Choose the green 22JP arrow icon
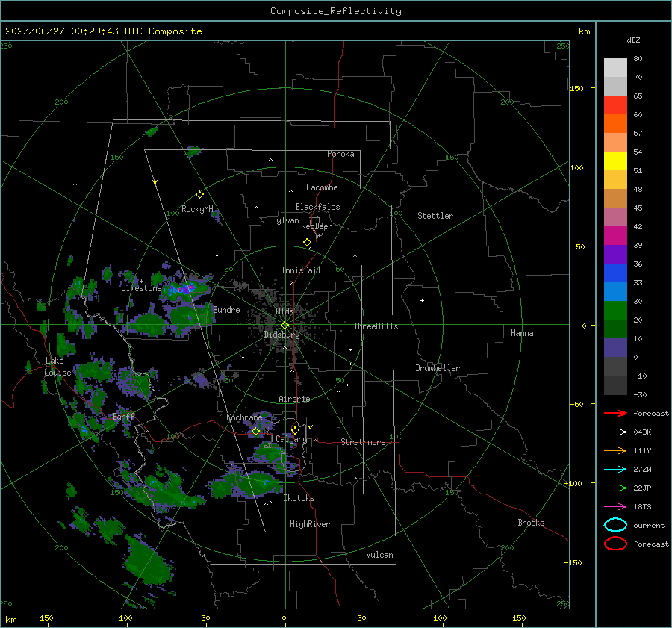672x628 pixels. (x=615, y=488)
